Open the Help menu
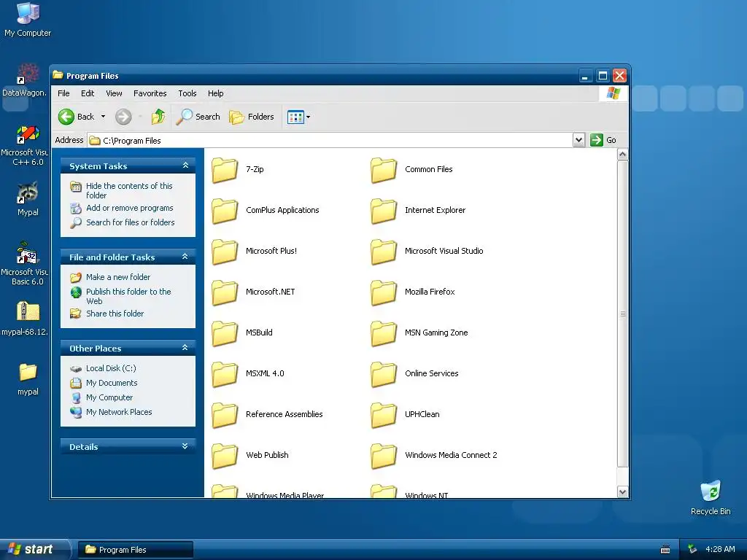This screenshot has height=560, width=747. coord(215,93)
